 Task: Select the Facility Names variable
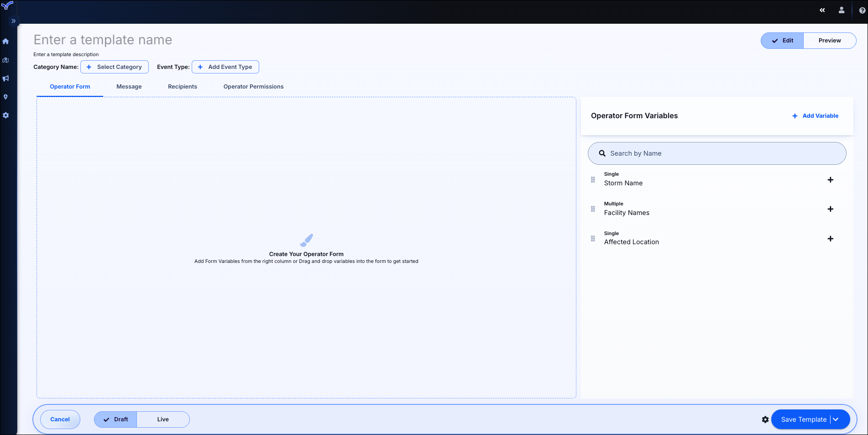(627, 213)
